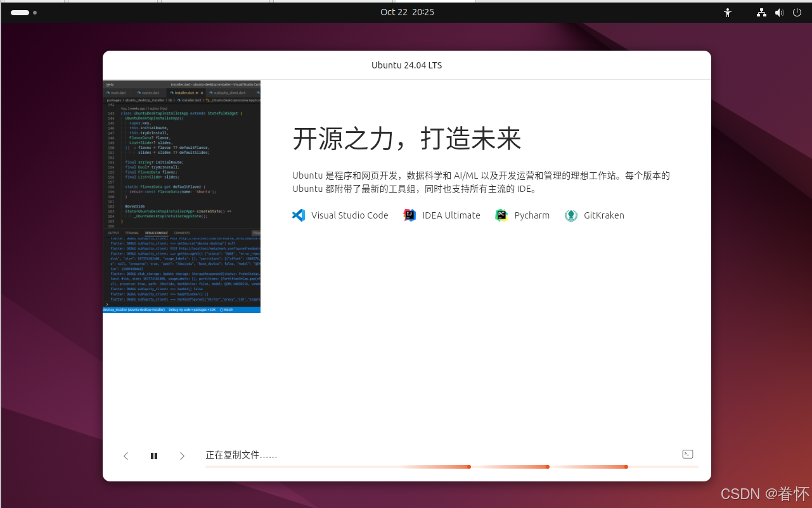Click the 'GitKraken' label
Viewport: 812px width, 508px height.
pyautogui.click(x=604, y=215)
